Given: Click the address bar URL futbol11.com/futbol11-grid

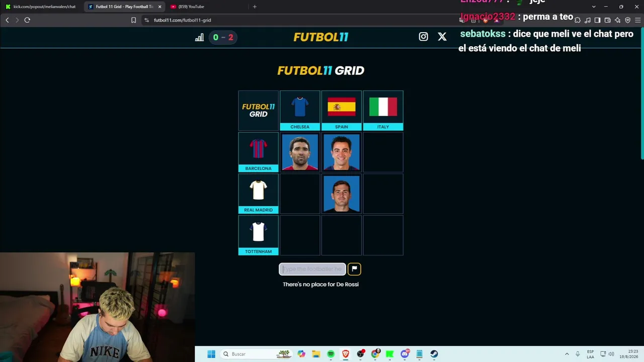Looking at the screenshot, I should point(182,20).
